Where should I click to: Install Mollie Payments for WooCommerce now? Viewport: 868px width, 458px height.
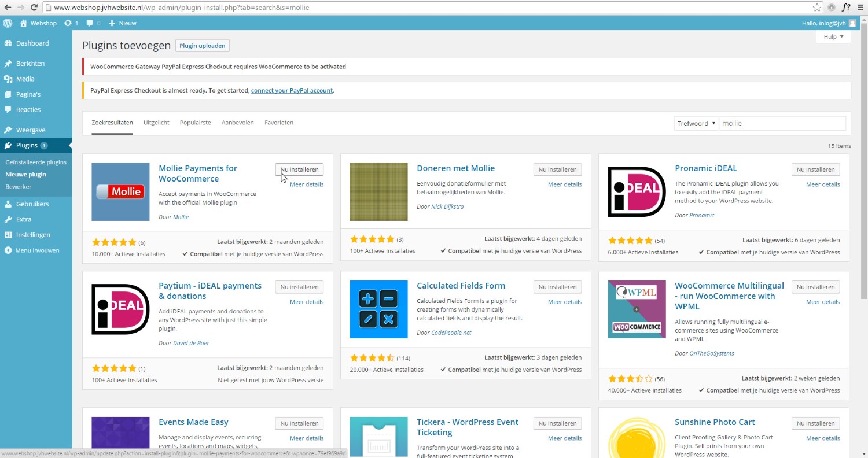[x=299, y=169]
